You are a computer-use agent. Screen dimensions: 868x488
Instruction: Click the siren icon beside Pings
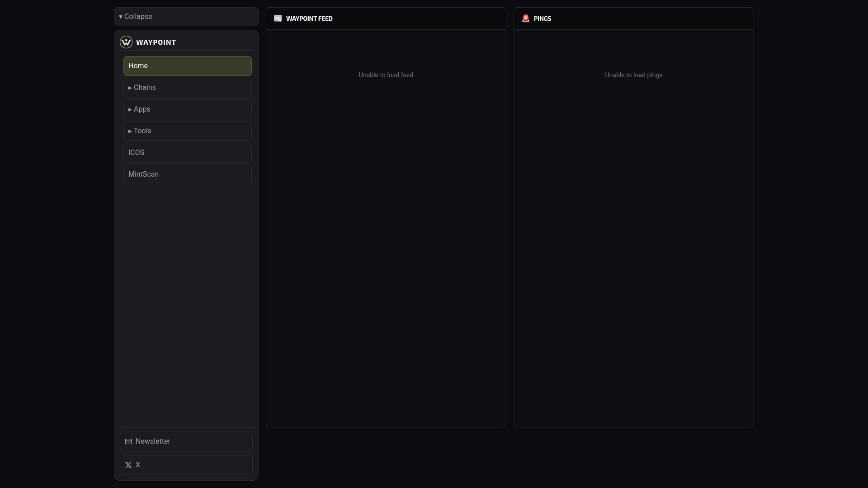pos(526,19)
